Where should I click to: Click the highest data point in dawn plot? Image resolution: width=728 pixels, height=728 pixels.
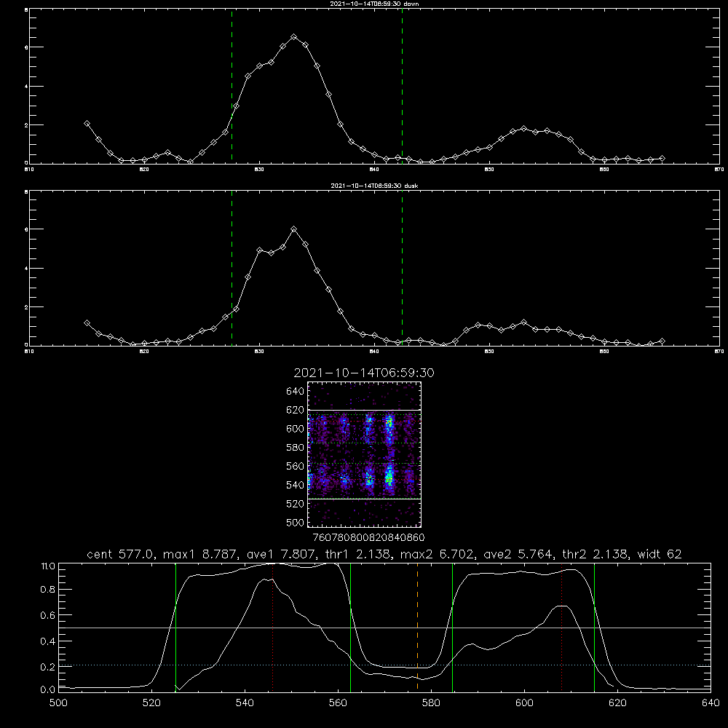294,36
